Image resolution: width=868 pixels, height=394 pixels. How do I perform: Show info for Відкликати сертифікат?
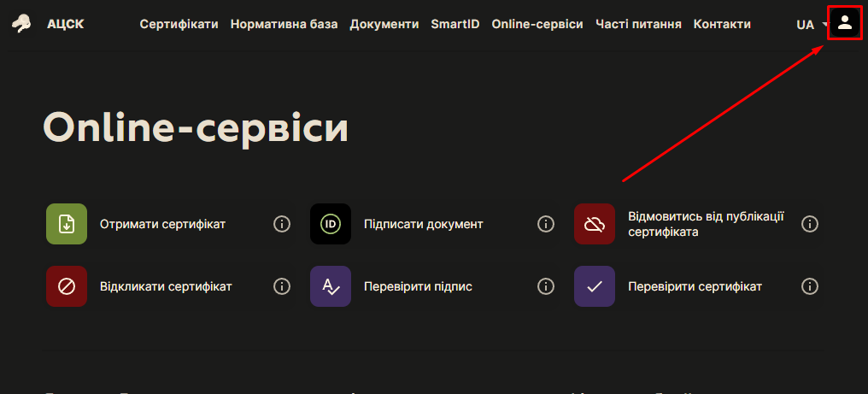282,286
